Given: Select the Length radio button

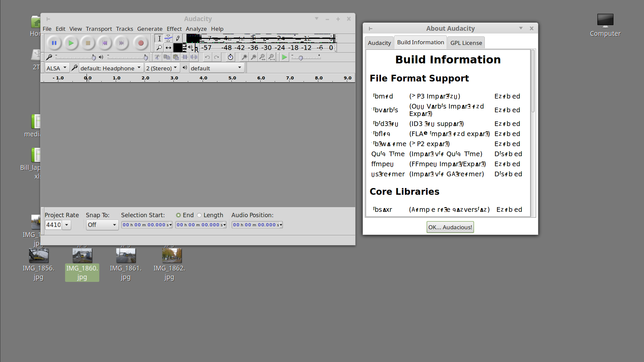Looking at the screenshot, I should (x=200, y=215).
